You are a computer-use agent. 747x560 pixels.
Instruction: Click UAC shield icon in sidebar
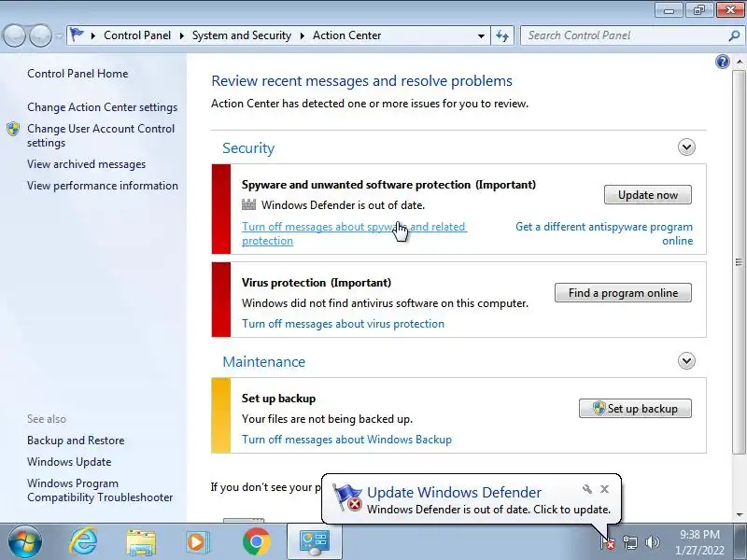tap(13, 129)
